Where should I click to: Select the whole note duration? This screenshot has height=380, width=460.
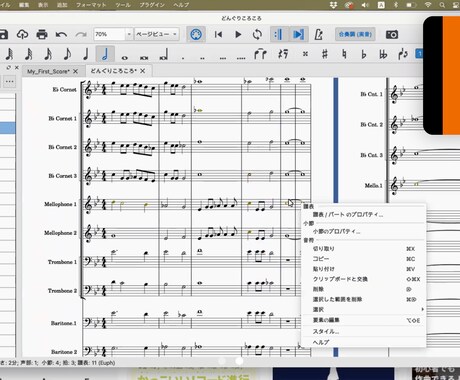pos(124,58)
